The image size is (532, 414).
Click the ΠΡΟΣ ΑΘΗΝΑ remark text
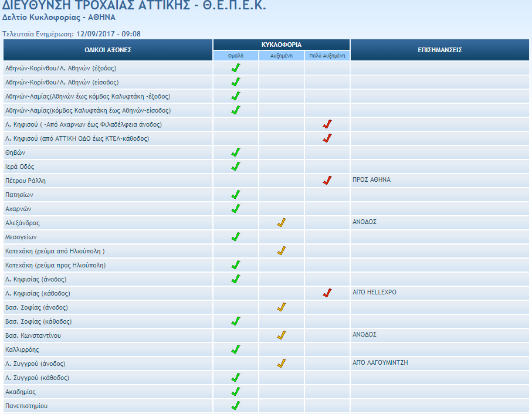(371, 179)
